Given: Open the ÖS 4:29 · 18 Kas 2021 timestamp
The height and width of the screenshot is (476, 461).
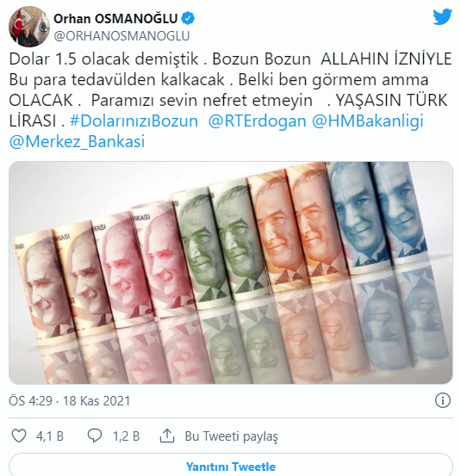Looking at the screenshot, I should pyautogui.click(x=69, y=401).
